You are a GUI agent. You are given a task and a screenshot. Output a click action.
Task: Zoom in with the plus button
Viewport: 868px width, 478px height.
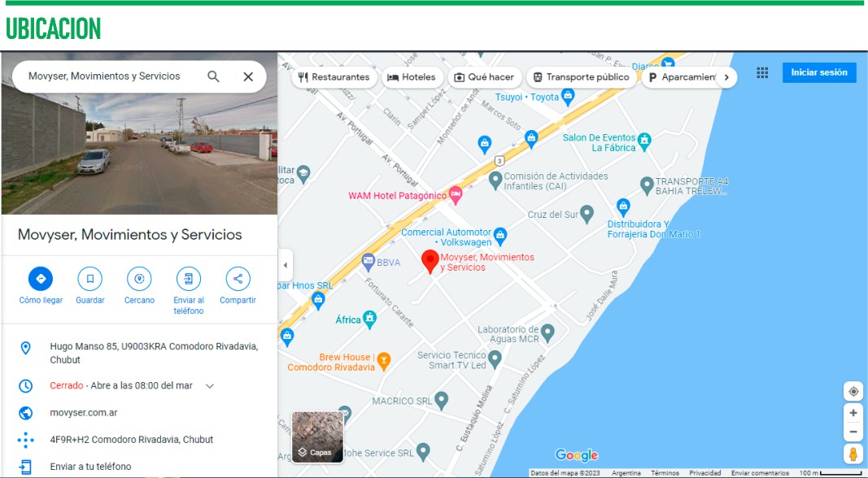click(853, 413)
